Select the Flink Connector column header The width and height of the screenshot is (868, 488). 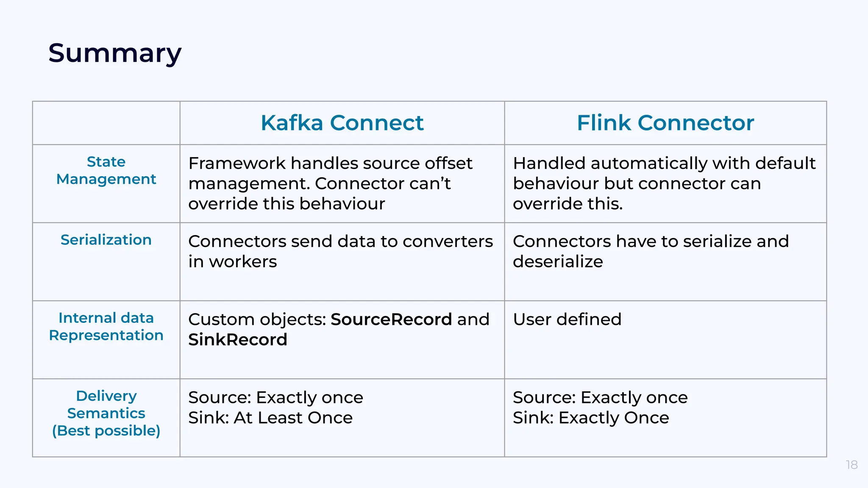point(665,123)
